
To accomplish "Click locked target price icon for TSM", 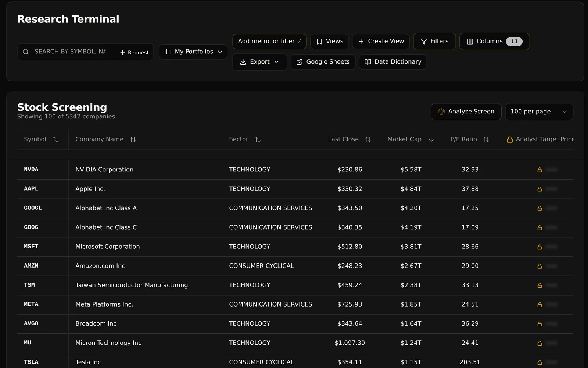I will click(x=539, y=286).
